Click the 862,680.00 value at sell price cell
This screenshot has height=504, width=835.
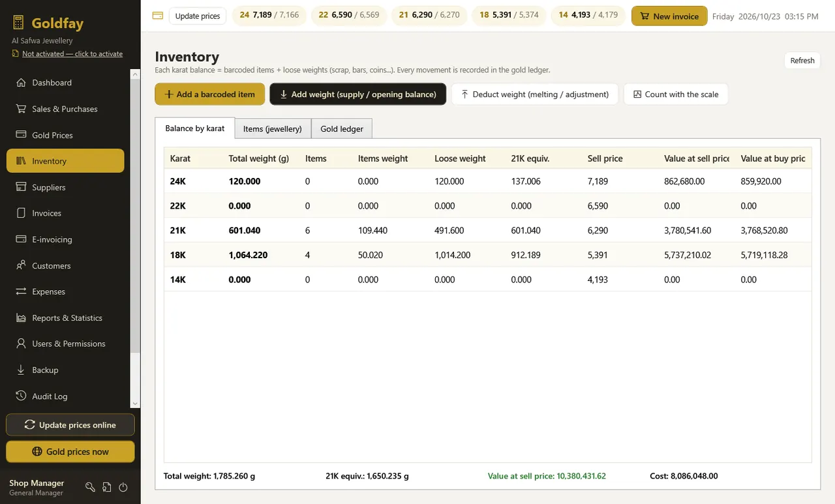684,181
